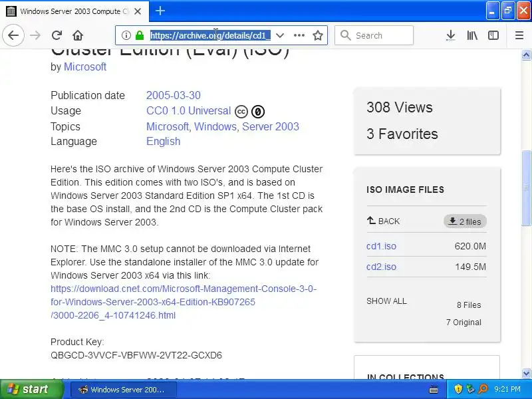Open a new tab

coord(160,11)
